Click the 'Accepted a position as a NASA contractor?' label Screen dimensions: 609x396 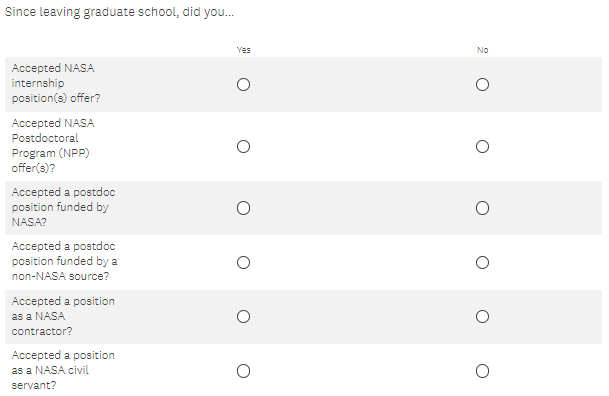63,316
